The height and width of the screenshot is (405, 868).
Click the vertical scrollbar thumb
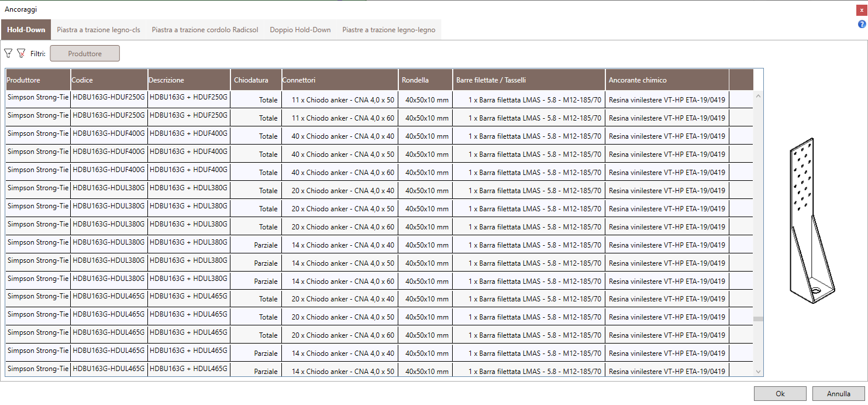tap(759, 319)
